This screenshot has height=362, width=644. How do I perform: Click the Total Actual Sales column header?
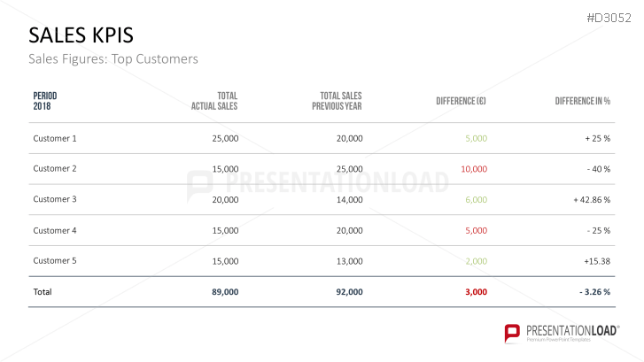(x=214, y=100)
